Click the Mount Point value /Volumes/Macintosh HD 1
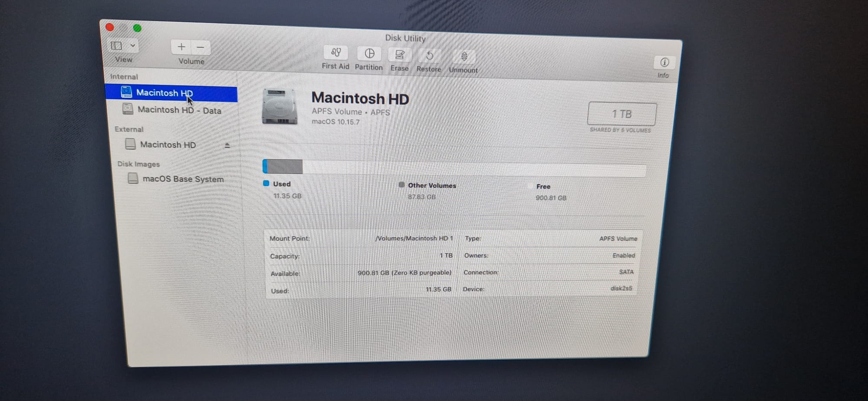868x401 pixels. (414, 238)
